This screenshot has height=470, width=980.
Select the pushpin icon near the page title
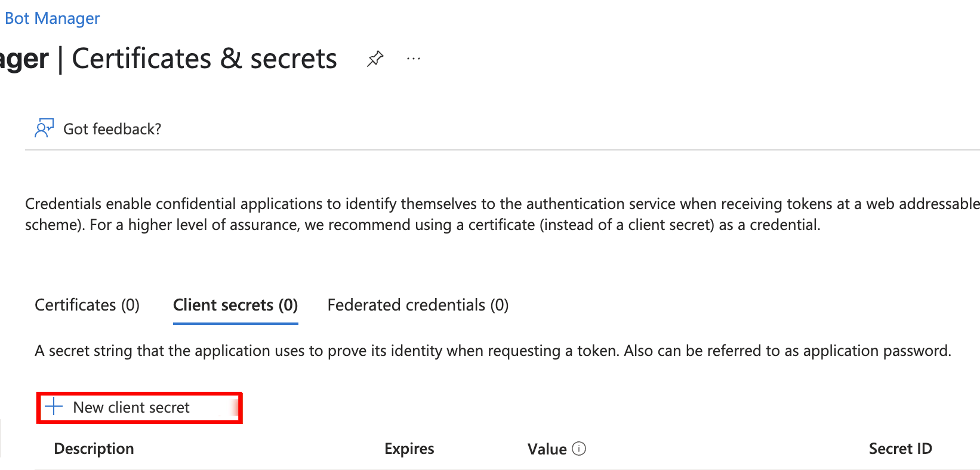tap(375, 58)
